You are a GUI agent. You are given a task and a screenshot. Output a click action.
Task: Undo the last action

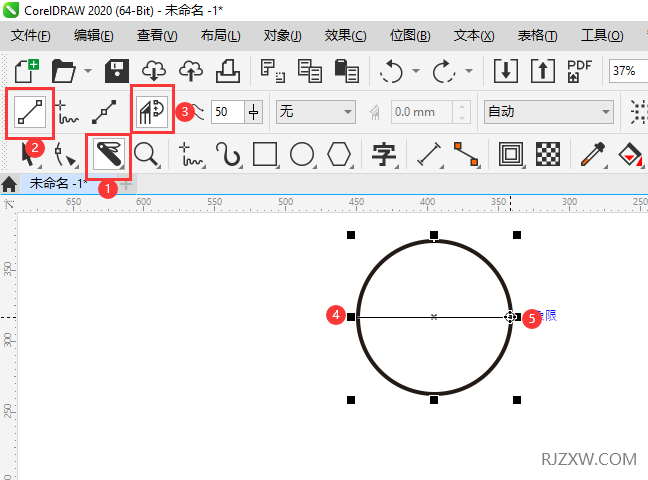tap(391, 71)
